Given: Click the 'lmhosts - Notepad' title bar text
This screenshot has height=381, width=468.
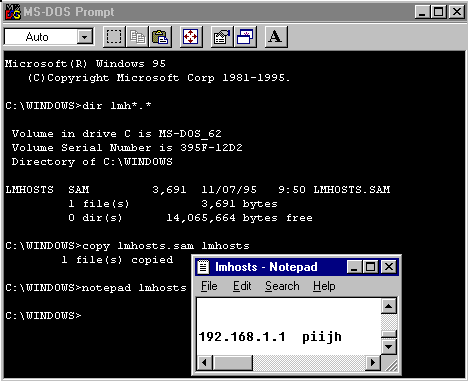Looking at the screenshot, I should [x=266, y=267].
